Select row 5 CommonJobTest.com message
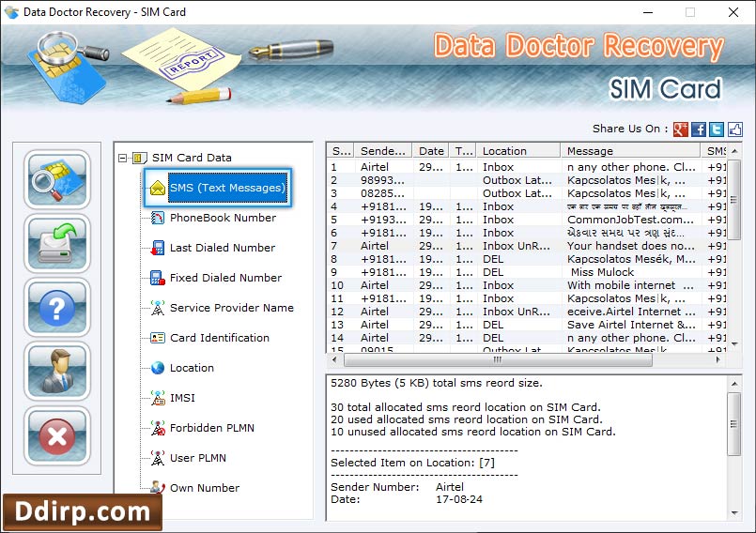756x533 pixels. 527,220
